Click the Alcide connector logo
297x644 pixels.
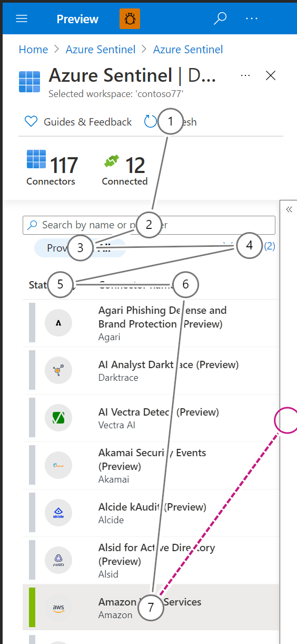point(58,513)
